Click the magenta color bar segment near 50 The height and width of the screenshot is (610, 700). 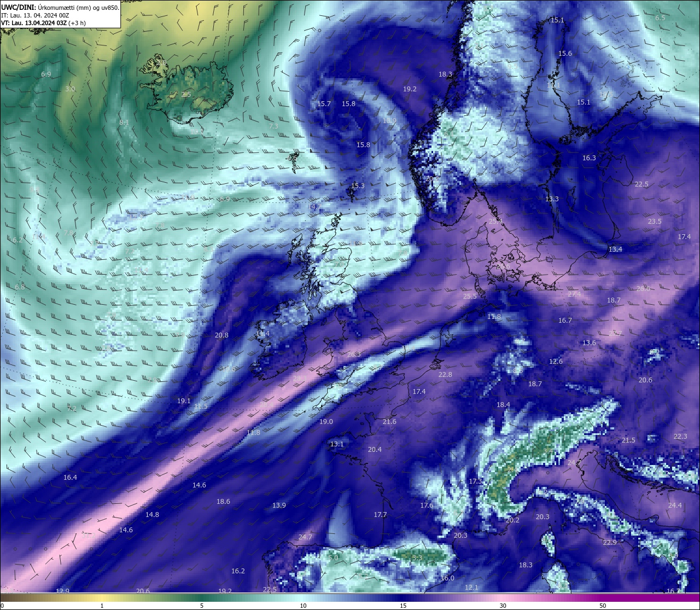603,597
